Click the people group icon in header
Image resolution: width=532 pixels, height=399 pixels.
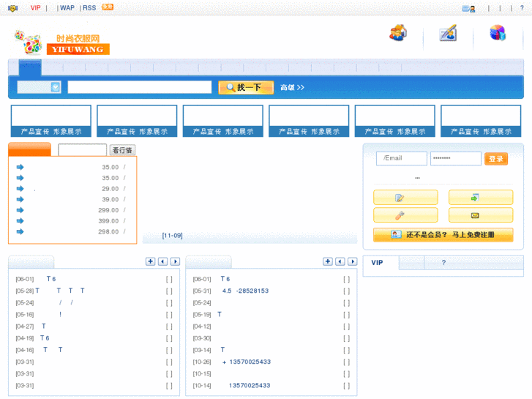click(x=398, y=33)
